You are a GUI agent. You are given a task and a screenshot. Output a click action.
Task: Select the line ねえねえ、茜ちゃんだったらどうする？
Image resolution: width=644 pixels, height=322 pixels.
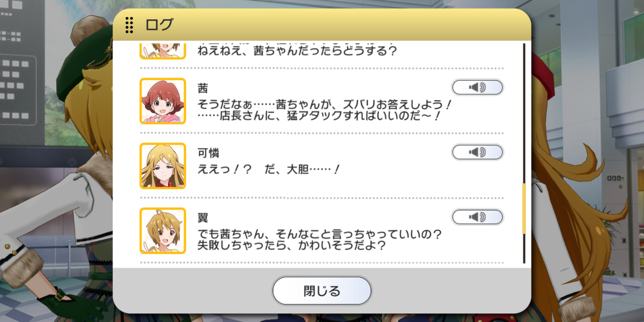298,51
